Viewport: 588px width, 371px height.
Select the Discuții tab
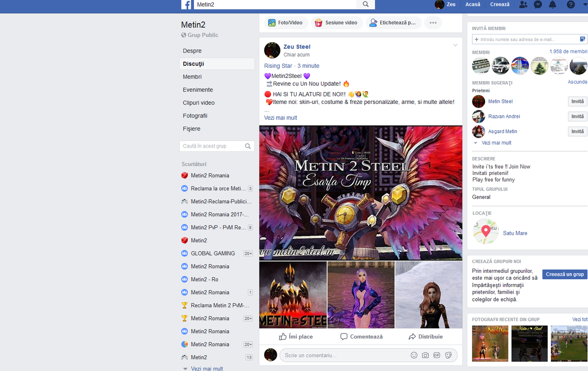pyautogui.click(x=217, y=64)
